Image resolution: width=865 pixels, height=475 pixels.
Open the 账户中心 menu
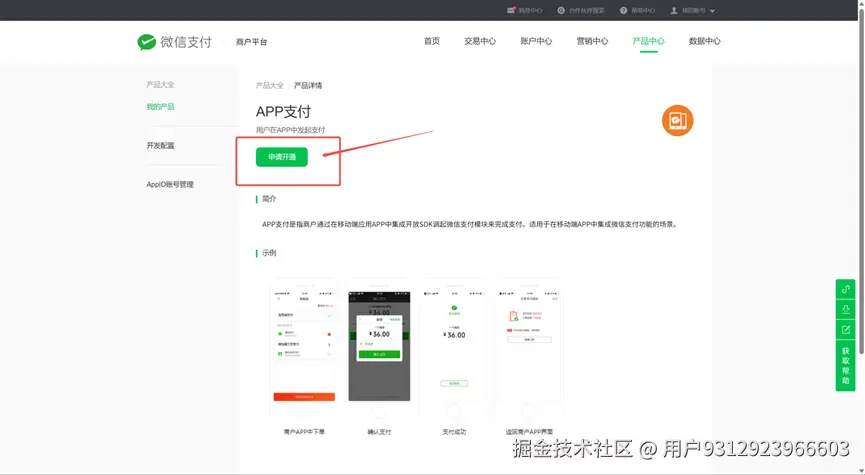(536, 41)
